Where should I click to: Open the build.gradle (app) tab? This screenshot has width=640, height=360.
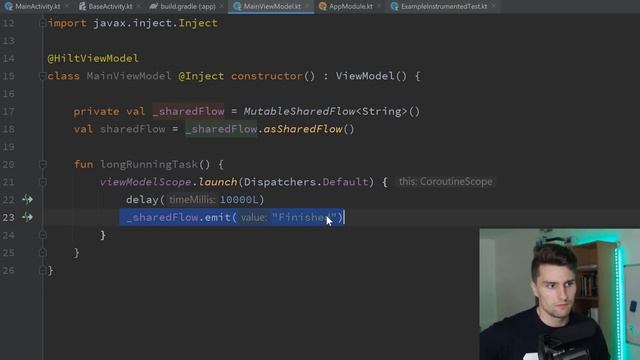point(188,7)
